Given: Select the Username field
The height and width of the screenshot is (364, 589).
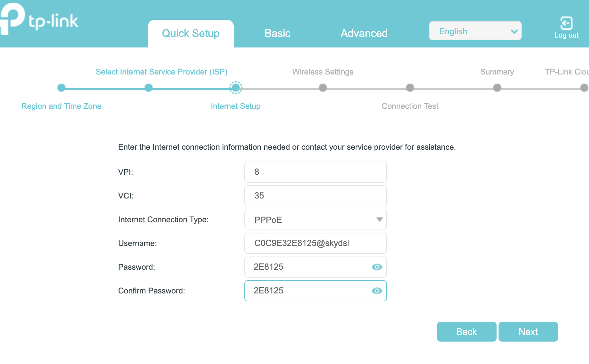Looking at the screenshot, I should click(x=315, y=243).
